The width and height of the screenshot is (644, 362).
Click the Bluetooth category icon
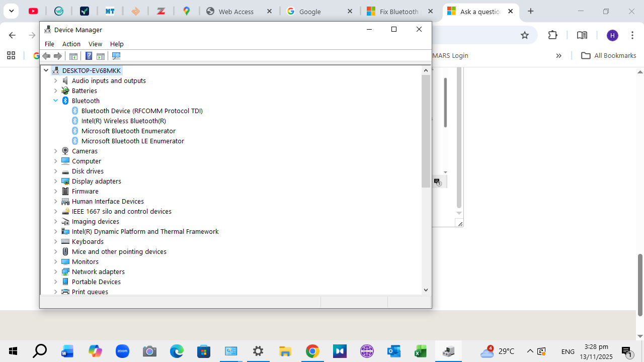(65, 101)
